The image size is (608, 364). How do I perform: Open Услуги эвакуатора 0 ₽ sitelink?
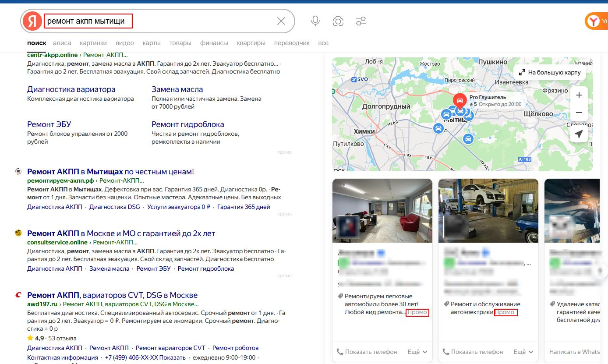pos(179,207)
